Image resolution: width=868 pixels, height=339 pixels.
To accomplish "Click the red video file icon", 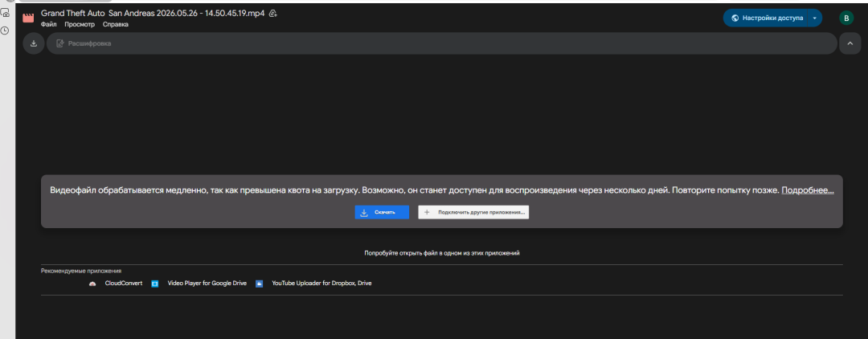I will [x=27, y=18].
